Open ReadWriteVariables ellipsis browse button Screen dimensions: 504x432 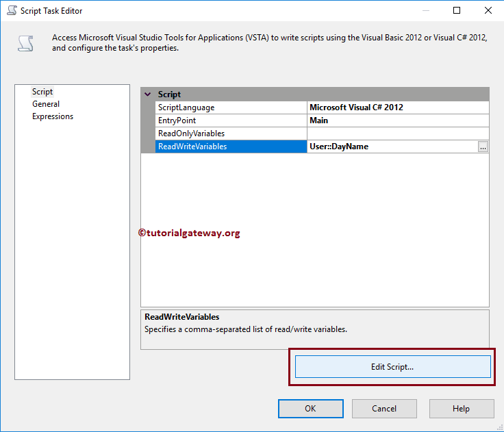click(x=483, y=147)
